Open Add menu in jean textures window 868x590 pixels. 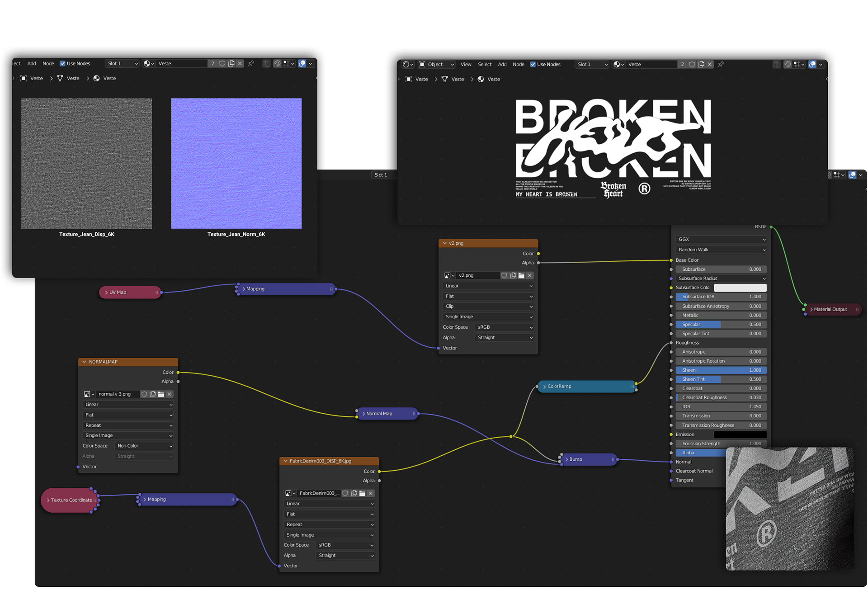coord(32,63)
